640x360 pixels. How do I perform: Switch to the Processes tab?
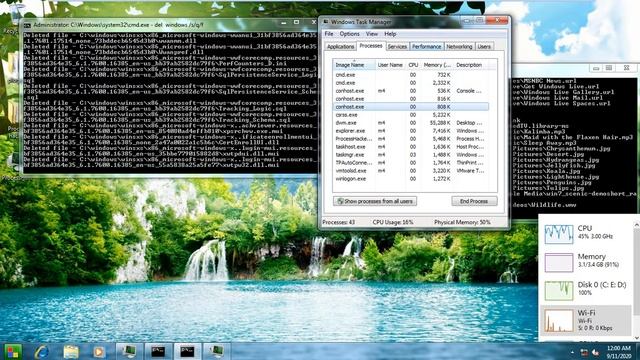click(x=371, y=46)
